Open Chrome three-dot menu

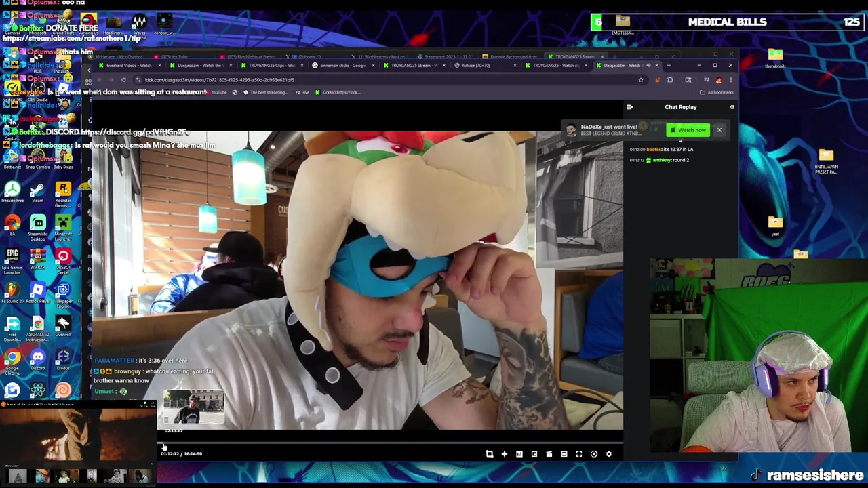click(730, 80)
